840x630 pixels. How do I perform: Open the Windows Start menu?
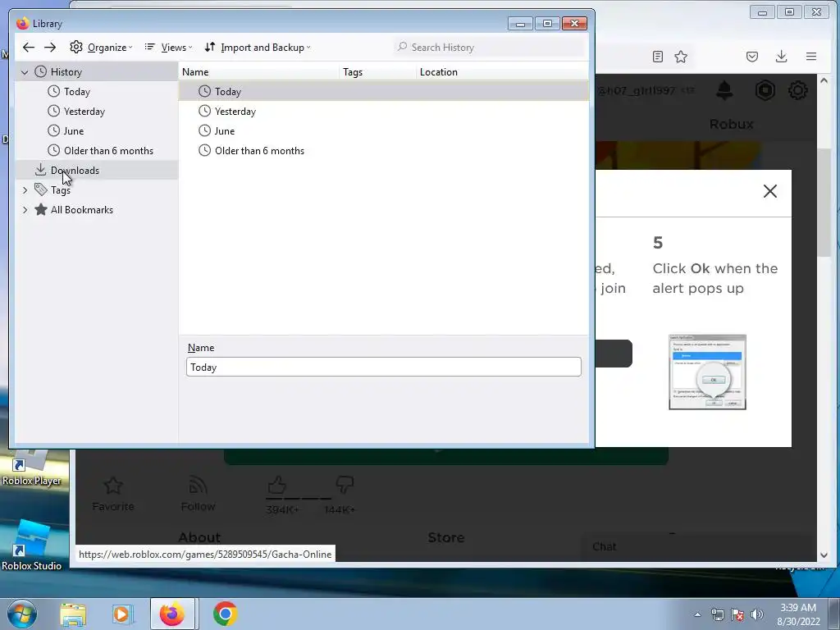pos(22,614)
